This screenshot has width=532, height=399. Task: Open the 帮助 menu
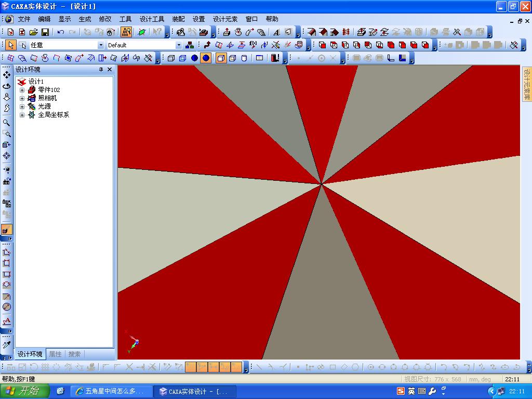[272, 19]
